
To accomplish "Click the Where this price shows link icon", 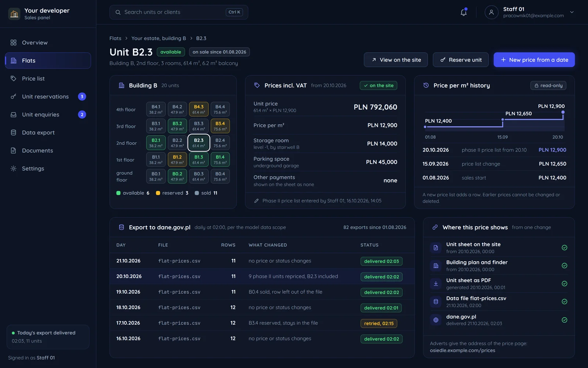I will [x=435, y=227].
